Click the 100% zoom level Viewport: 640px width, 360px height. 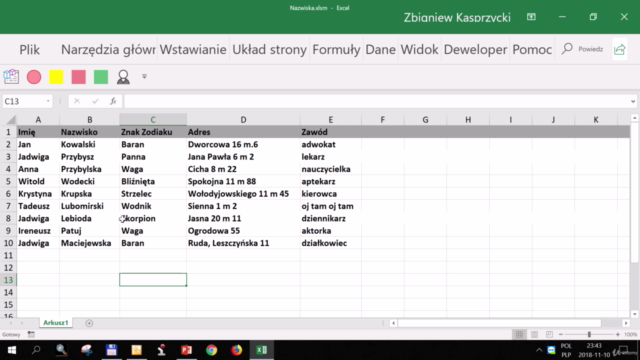point(631,334)
